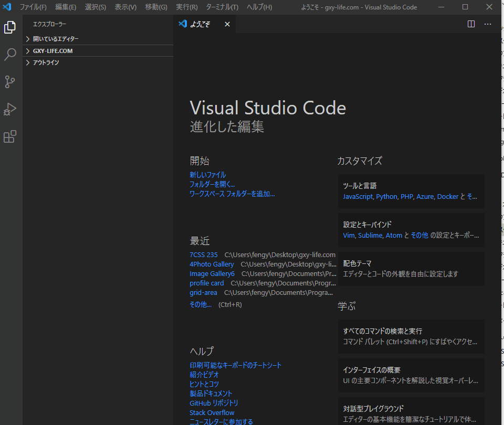Image resolution: width=504 pixels, height=425 pixels.
Task: Open the Explorer view in activity bar
Action: point(10,27)
